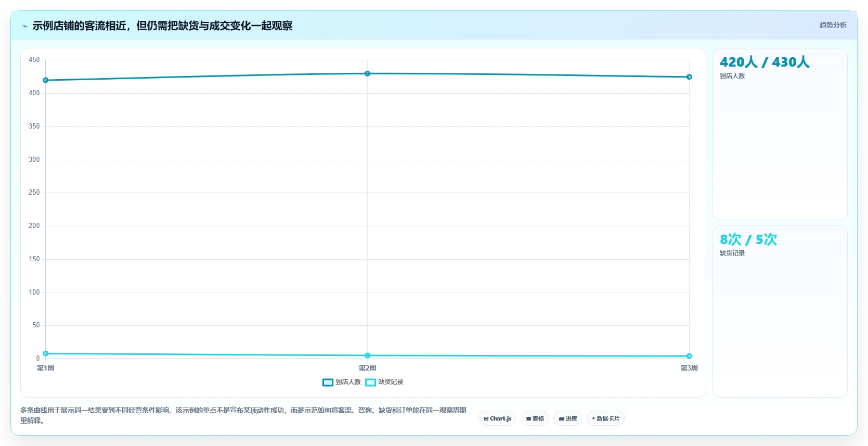
Task: Click the 250 y-axis label
Action: 34,193
